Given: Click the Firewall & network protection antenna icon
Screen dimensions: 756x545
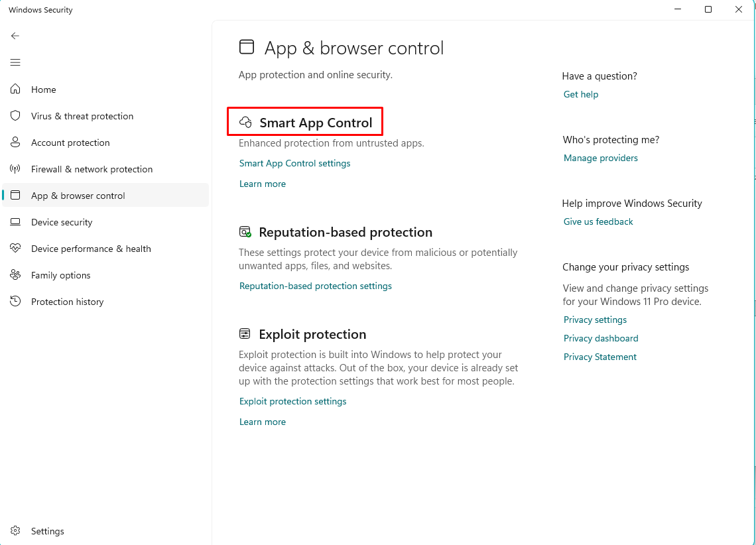Looking at the screenshot, I should pos(15,168).
